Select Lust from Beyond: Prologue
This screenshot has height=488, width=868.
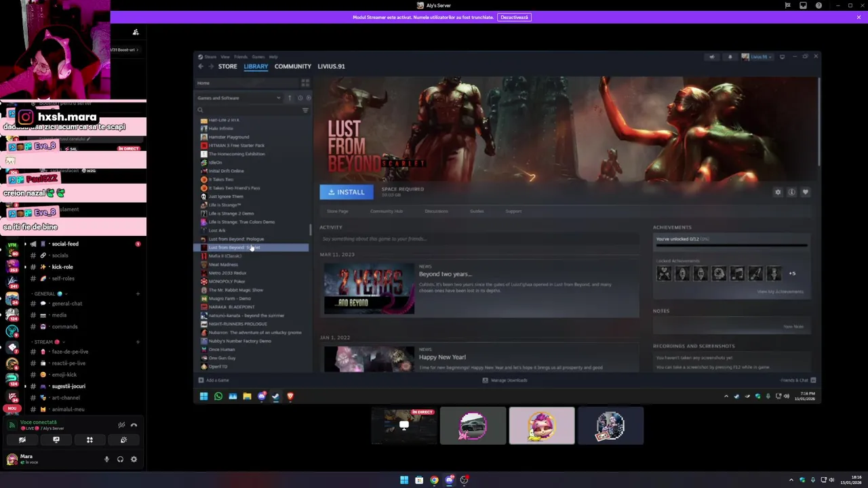click(x=236, y=239)
